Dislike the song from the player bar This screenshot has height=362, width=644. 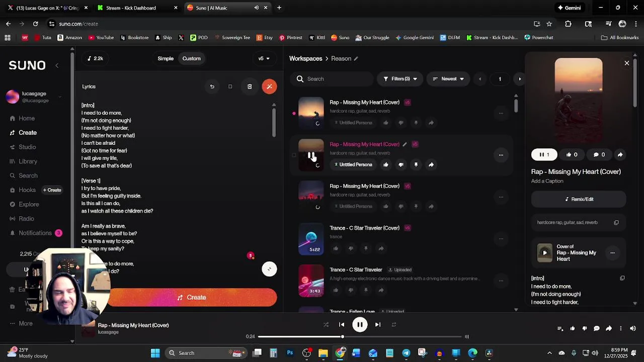584,328
